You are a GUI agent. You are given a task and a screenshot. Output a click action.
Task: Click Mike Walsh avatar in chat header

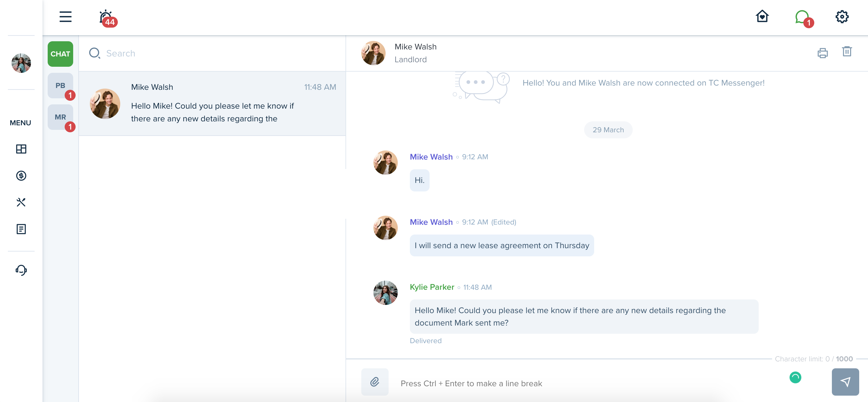tap(373, 53)
